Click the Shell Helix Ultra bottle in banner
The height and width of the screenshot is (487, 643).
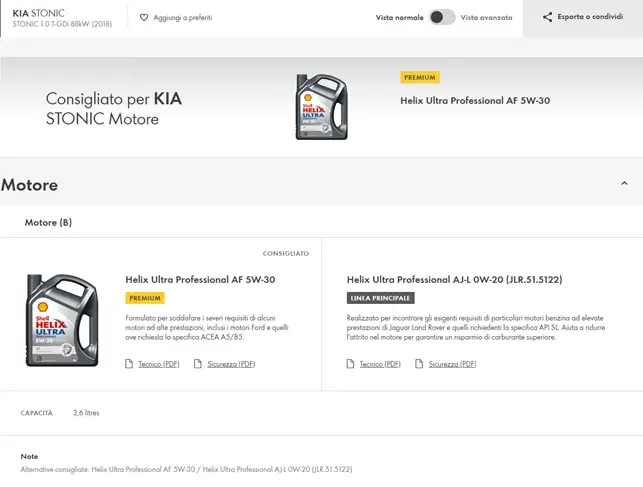click(x=322, y=107)
